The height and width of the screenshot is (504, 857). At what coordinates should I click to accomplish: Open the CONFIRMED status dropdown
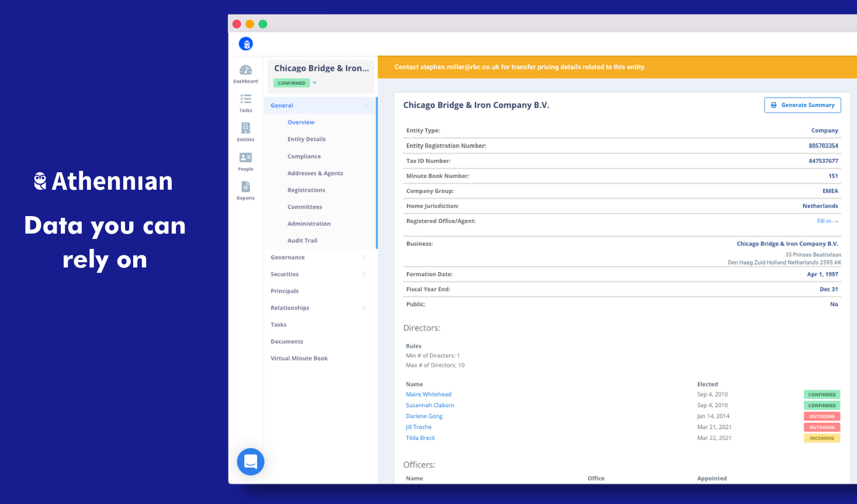314,83
